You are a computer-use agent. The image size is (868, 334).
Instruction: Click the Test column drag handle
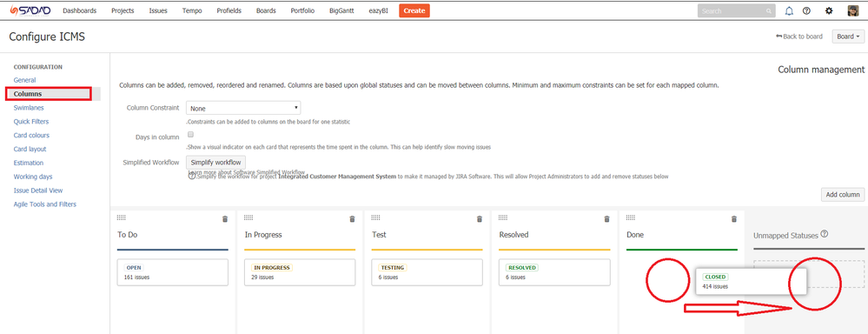tap(376, 217)
